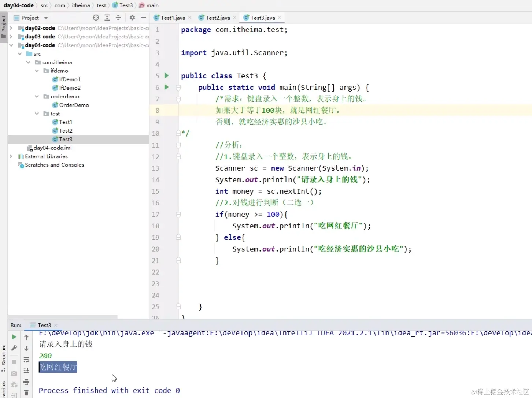The image size is (532, 398).
Task: Click 'Process finished with exit code 0' text
Action: tap(109, 390)
